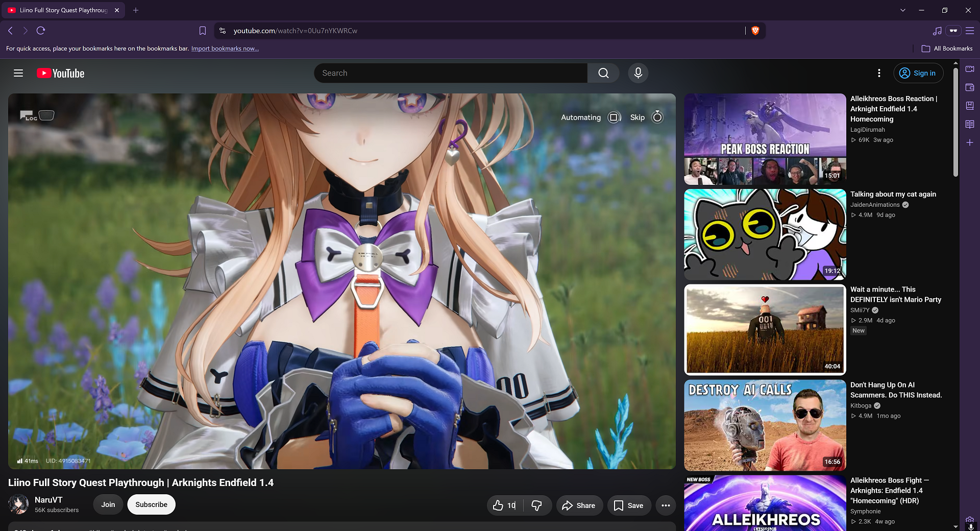
Task: Toggle Automating in the video overlay
Action: 591,117
